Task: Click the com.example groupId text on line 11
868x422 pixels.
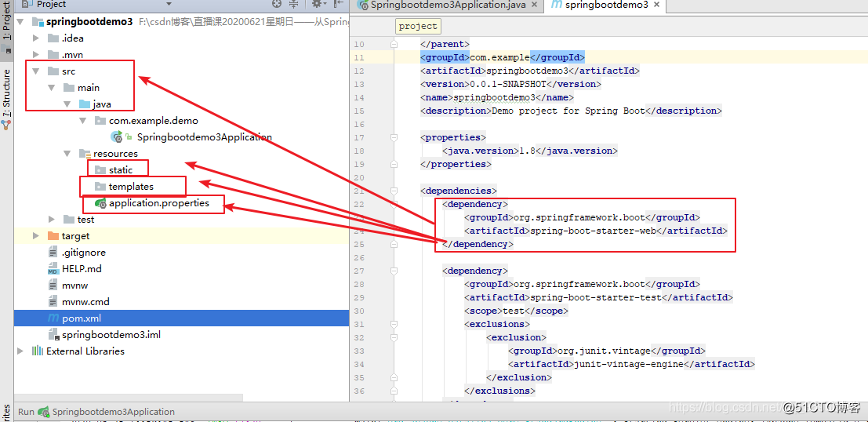Action: [500, 57]
